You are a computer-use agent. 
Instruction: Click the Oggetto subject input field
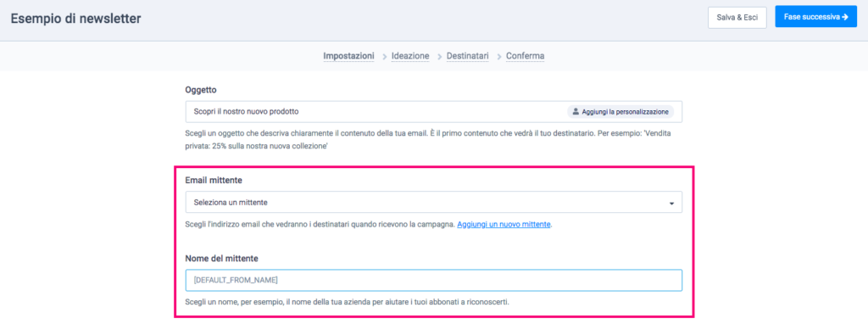433,111
